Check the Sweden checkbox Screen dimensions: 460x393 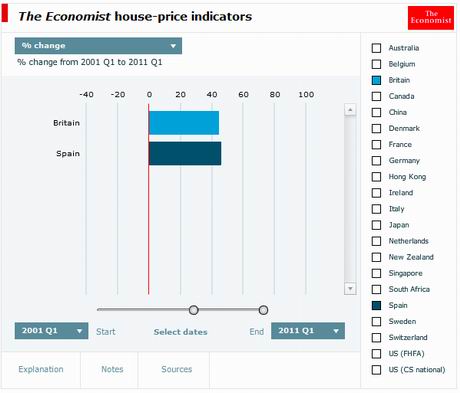tap(376, 321)
